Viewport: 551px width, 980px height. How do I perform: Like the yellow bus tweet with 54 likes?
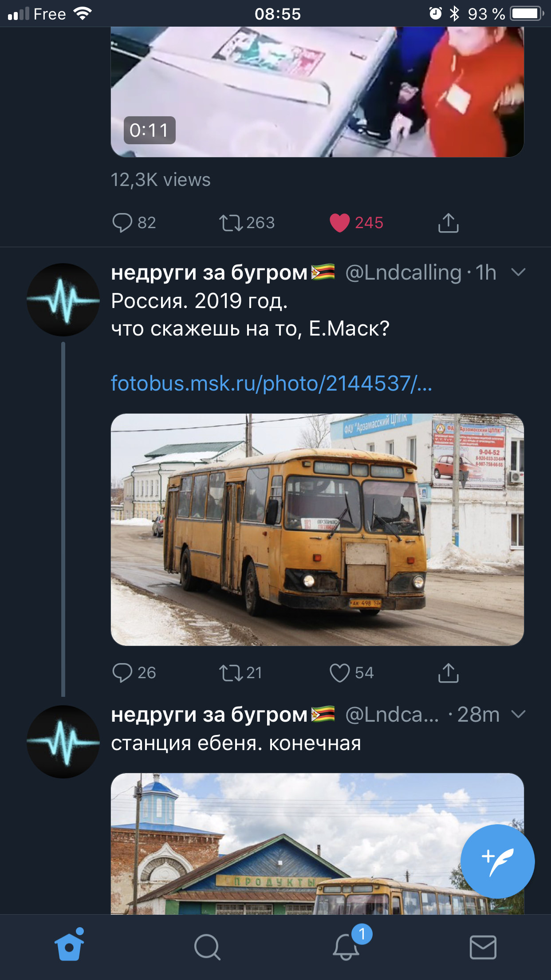click(x=340, y=672)
